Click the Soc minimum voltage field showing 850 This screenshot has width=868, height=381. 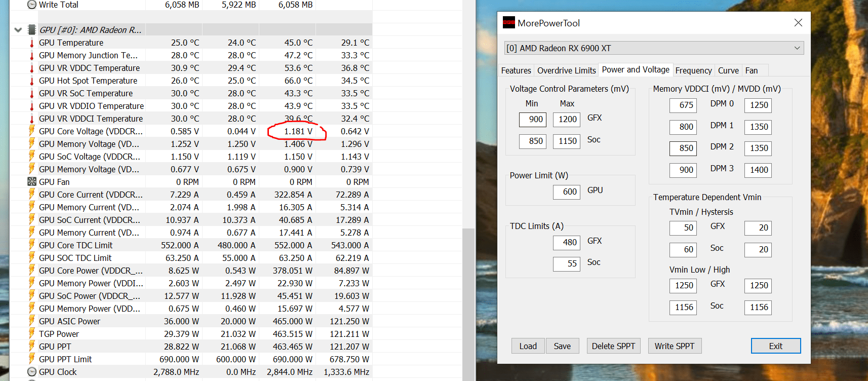[x=533, y=141]
